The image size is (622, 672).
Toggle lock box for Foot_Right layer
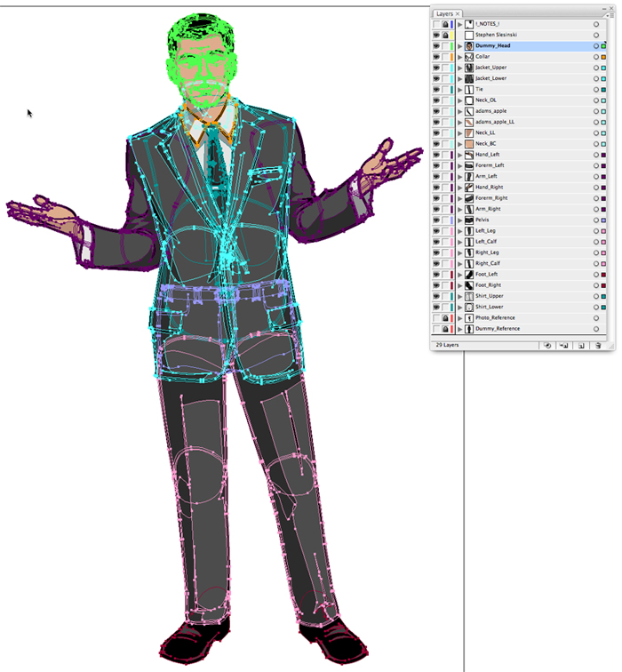(445, 285)
